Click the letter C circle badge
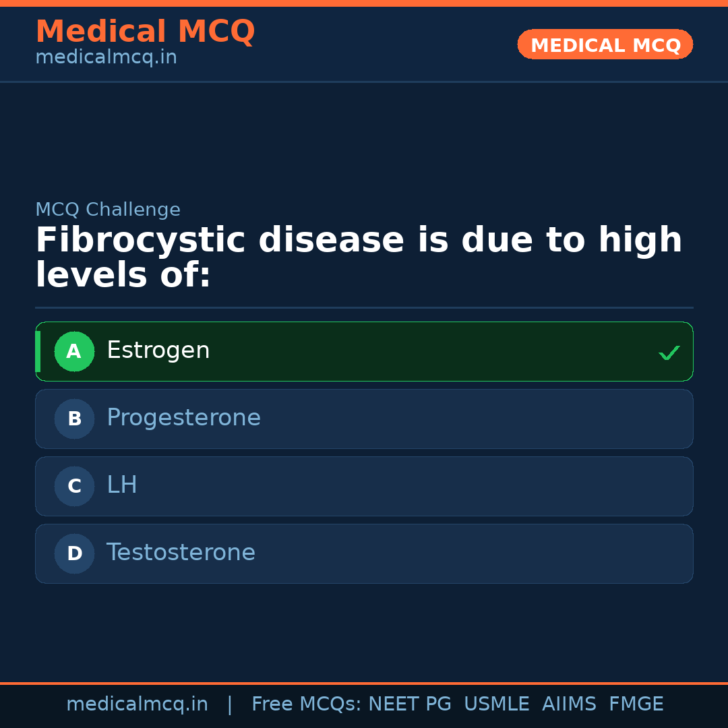The width and height of the screenshot is (728, 728). (x=74, y=486)
